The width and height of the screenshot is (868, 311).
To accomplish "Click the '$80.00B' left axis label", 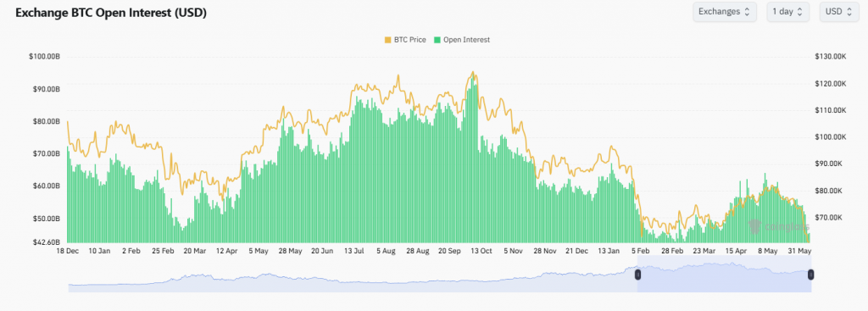I will (x=47, y=122).
